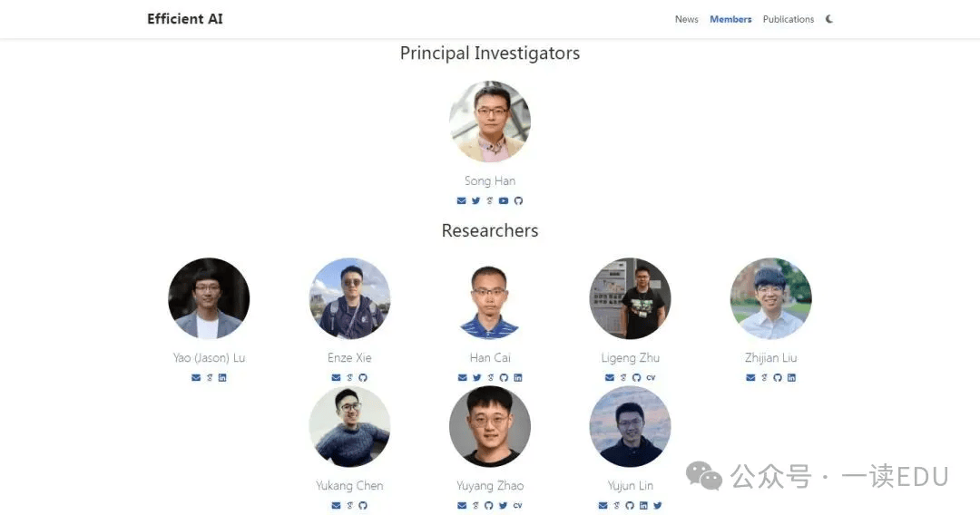This screenshot has height=515, width=980.
Task: Open Zhijian Liu's profile name link
Action: click(x=770, y=358)
